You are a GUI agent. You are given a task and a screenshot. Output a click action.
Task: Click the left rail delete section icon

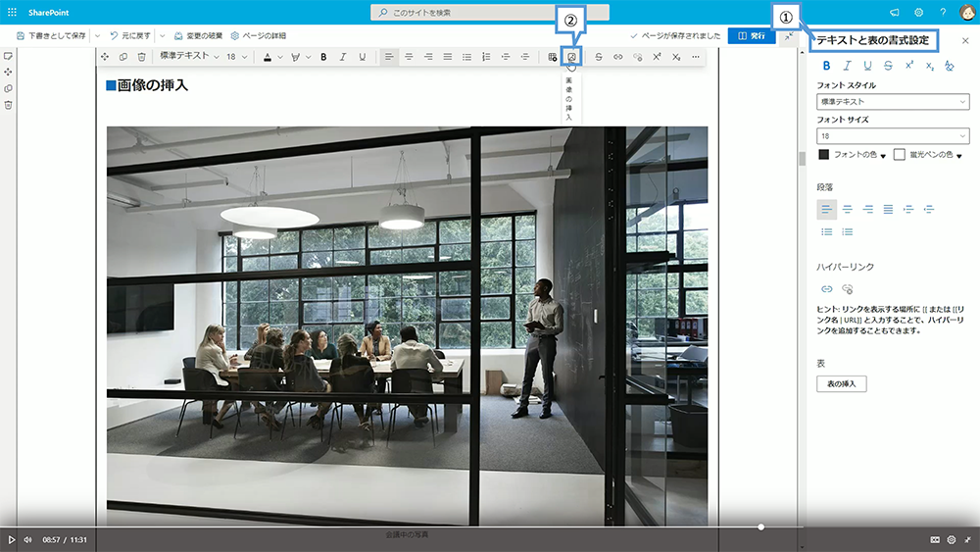pyautogui.click(x=8, y=105)
